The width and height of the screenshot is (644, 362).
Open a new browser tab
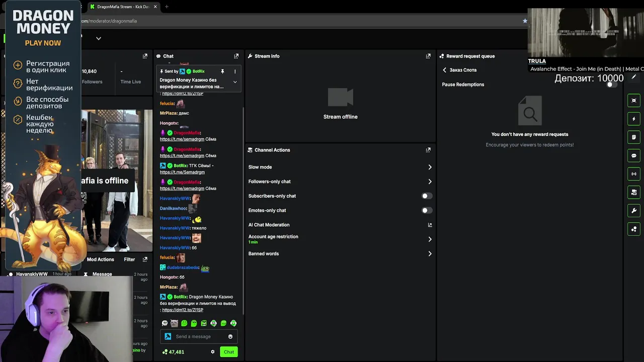[167, 7]
